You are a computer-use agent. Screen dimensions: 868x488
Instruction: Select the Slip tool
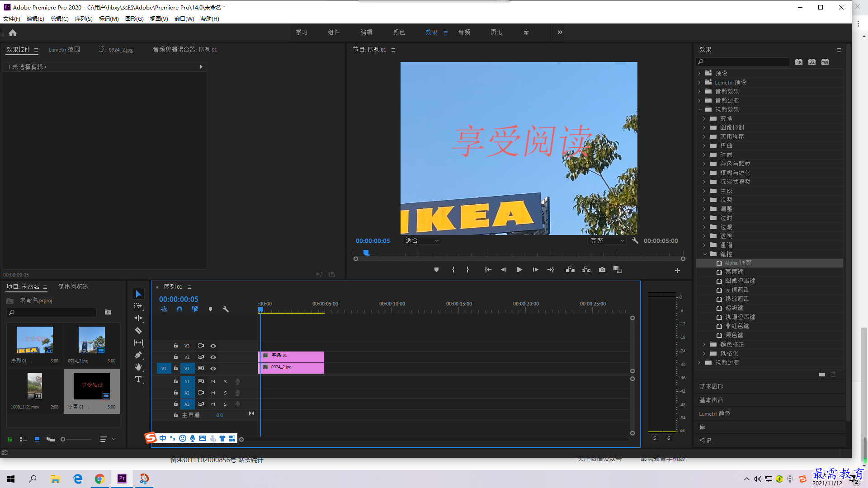tap(138, 343)
